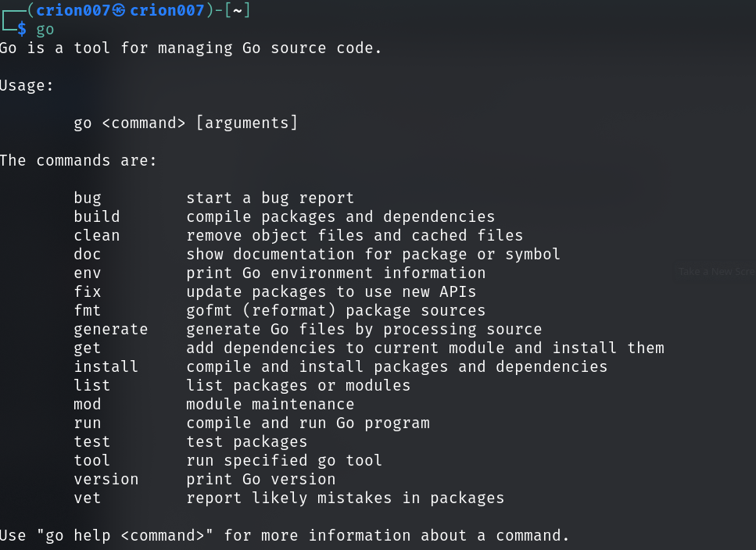Click the "go <command> [arguments]" usage line

pos(186,123)
